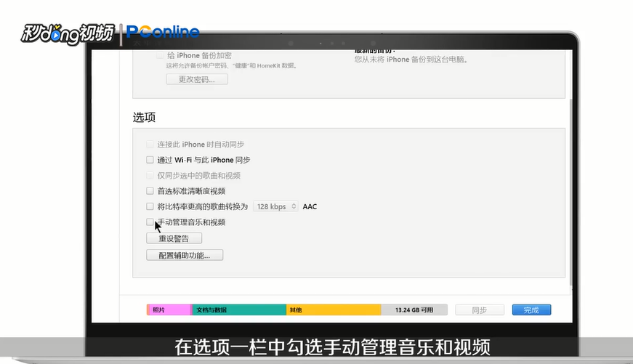Click the 选项 section heading
The image size is (633, 364).
click(x=144, y=118)
